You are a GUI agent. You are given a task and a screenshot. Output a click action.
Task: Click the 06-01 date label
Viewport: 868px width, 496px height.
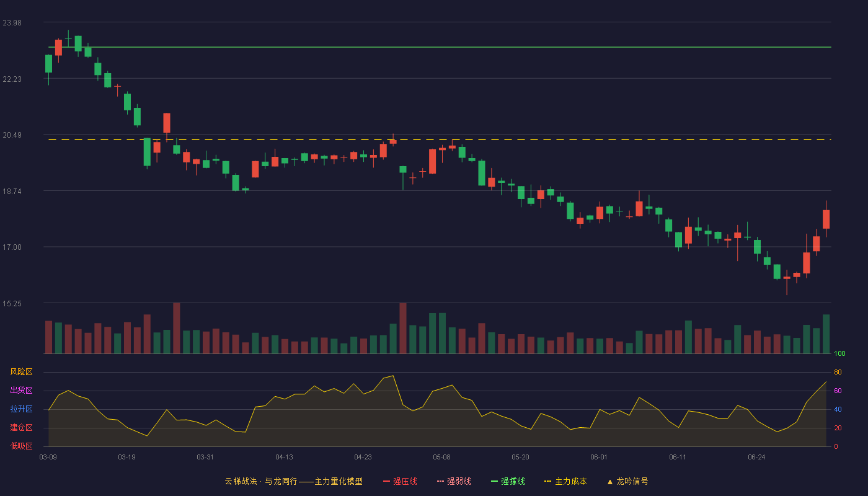[599, 457]
